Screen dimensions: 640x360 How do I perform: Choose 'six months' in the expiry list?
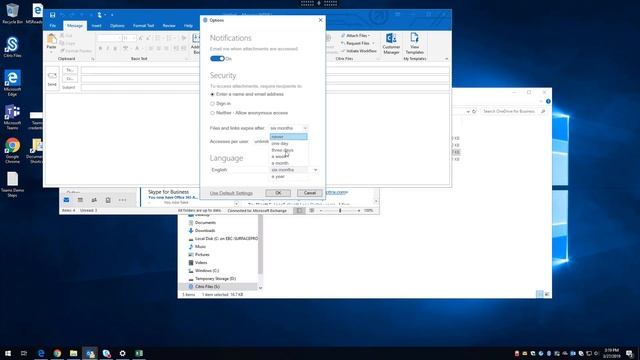coord(289,170)
